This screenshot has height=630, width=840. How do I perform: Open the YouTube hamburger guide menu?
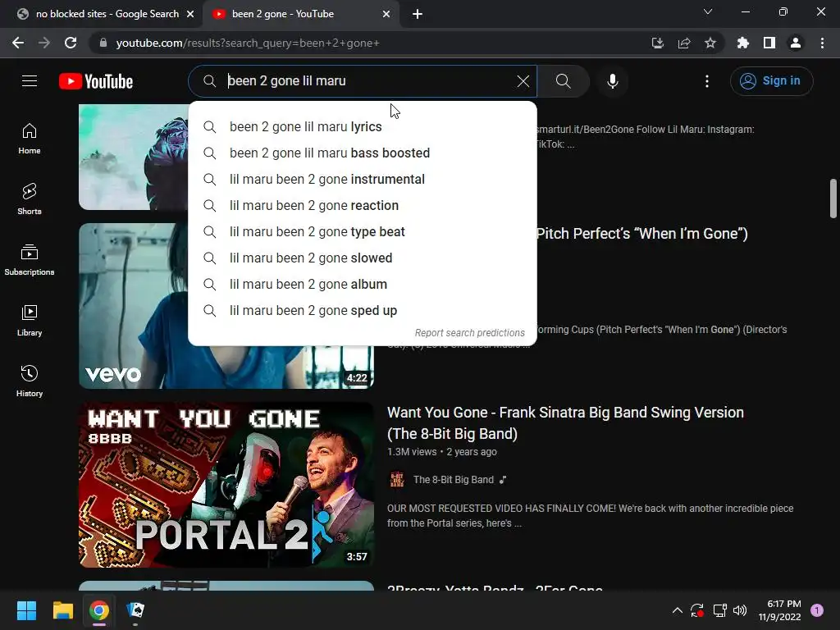click(30, 81)
